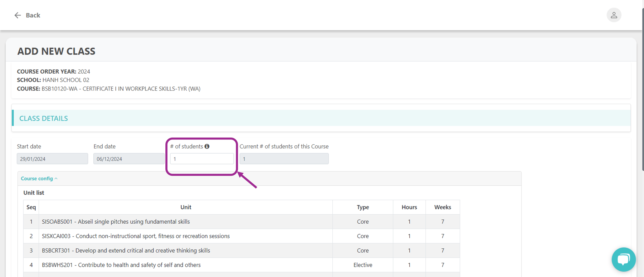Click the Back link text
Viewport: 644px width, 277px height.
pos(33,15)
